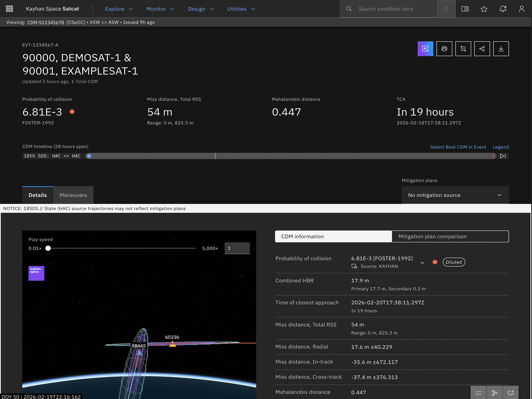Viewport: 532px width, 399px height.
Task: Click the orange triangle object 60236 marker
Action: (x=173, y=344)
